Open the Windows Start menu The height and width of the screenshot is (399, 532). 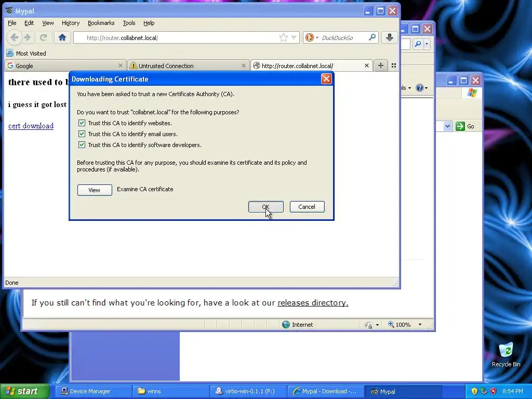pos(24,391)
